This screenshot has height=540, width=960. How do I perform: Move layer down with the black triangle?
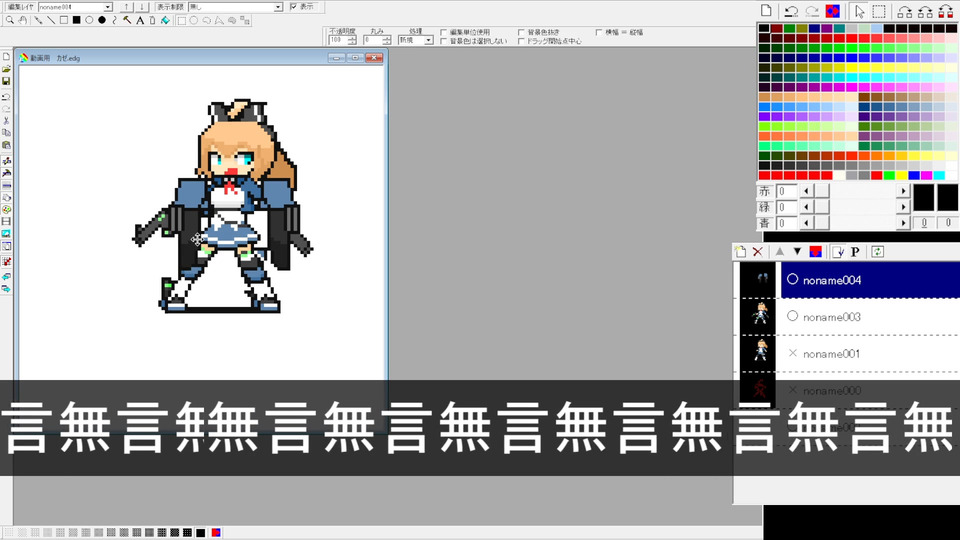(797, 252)
